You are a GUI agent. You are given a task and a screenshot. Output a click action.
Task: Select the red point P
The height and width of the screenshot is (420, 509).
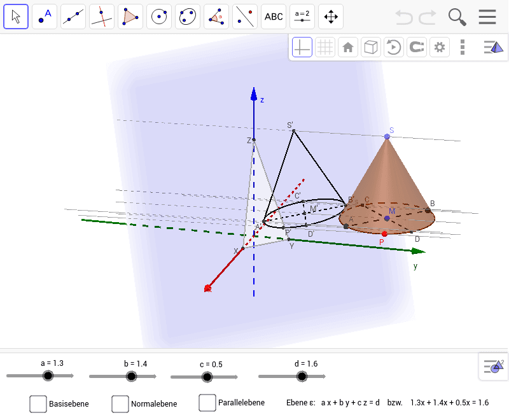(385, 234)
